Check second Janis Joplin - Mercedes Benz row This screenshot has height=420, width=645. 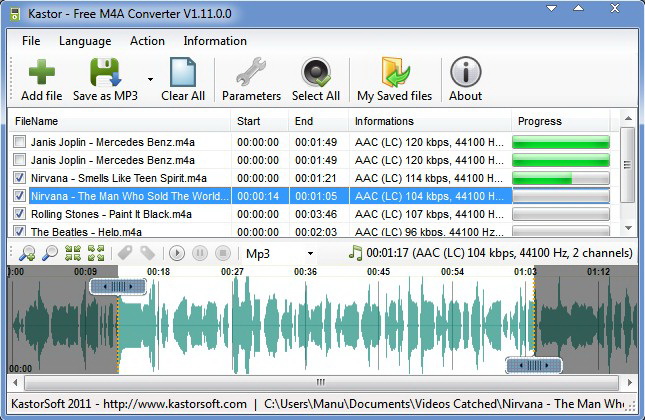[x=19, y=160]
